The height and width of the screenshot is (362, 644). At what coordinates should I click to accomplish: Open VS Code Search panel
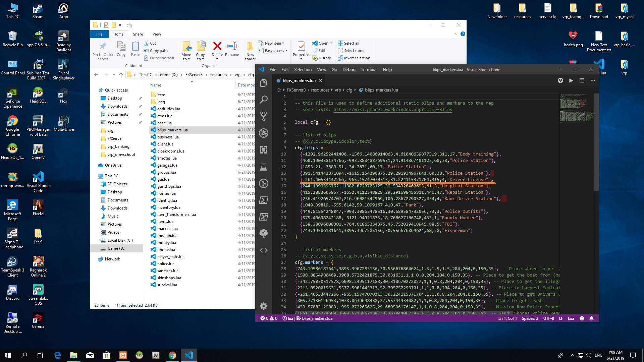tap(264, 100)
